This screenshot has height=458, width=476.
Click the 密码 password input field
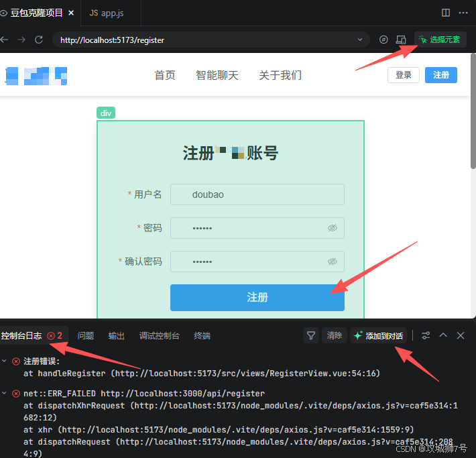click(257, 228)
